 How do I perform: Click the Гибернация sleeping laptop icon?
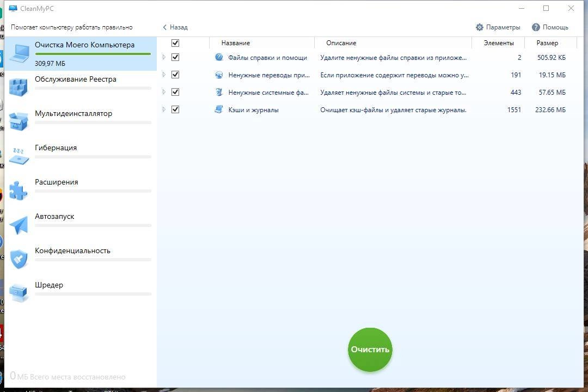pyautogui.click(x=19, y=156)
